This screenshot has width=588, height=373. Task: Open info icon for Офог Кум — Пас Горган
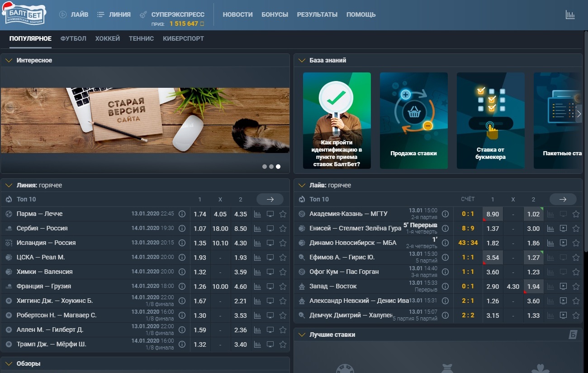coord(445,272)
